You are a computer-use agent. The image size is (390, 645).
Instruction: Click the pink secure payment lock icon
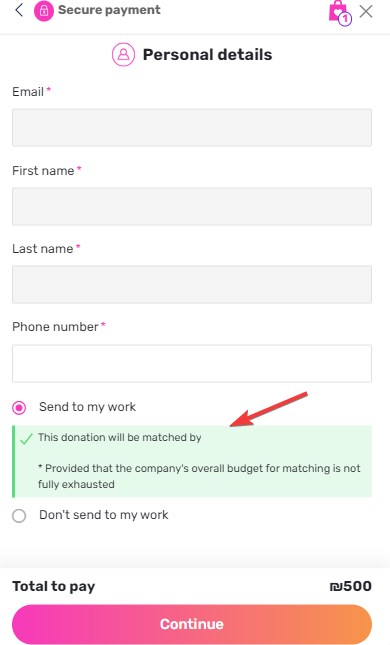point(44,11)
